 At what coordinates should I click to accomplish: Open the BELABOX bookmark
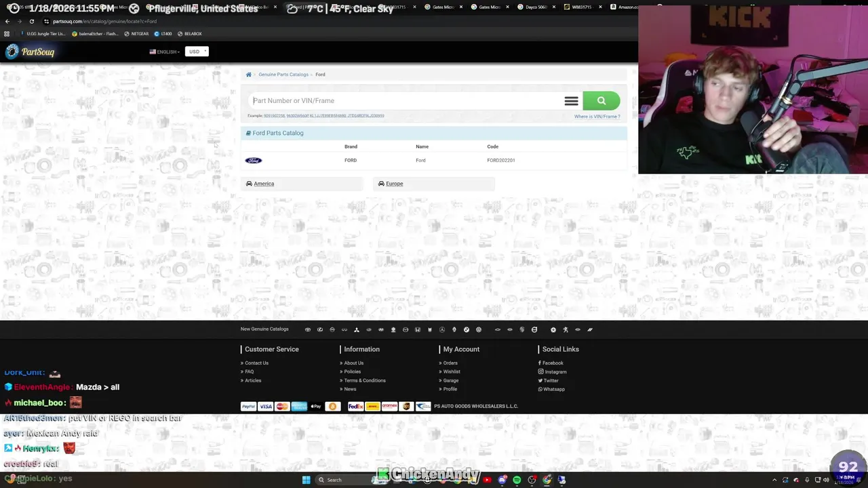pos(189,34)
